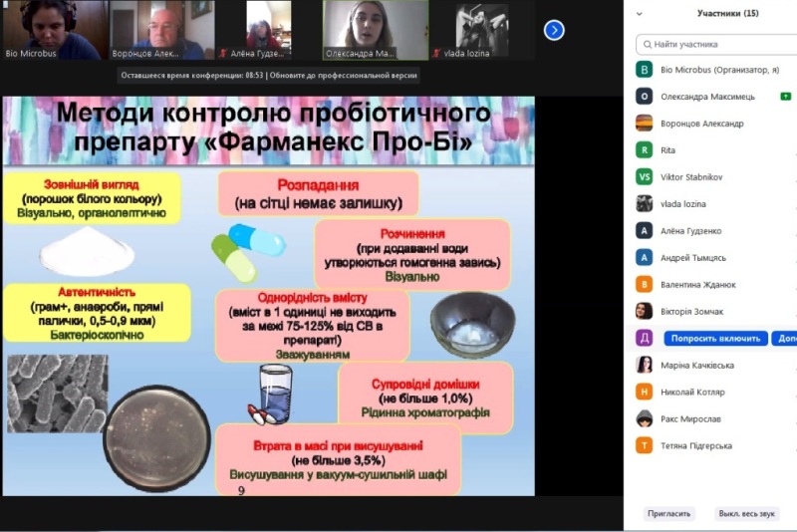Select vlada lozina video thumbnail

pos(482,30)
